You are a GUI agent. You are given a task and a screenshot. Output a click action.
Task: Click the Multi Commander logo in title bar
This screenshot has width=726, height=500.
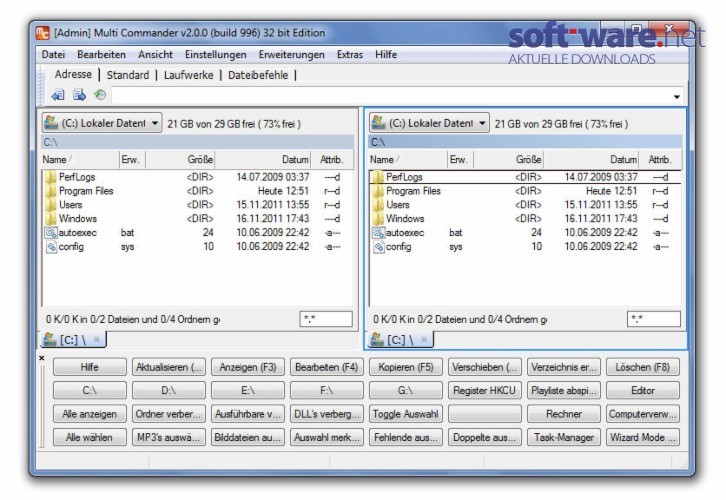point(43,33)
